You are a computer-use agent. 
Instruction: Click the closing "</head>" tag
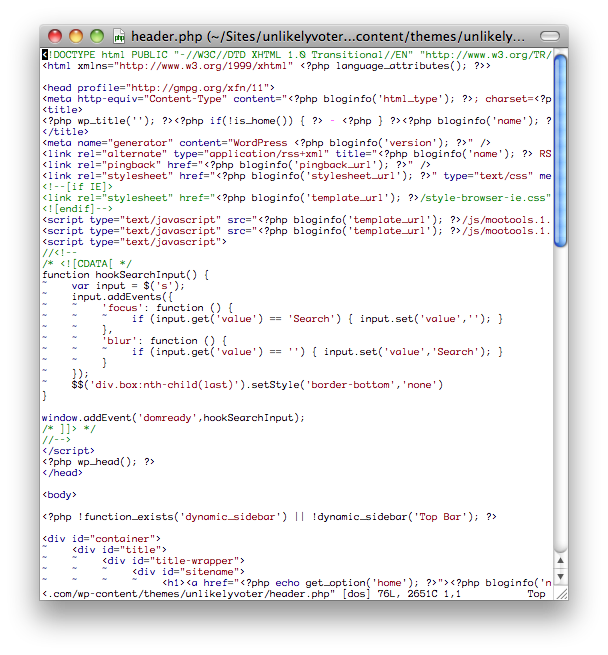click(x=62, y=473)
